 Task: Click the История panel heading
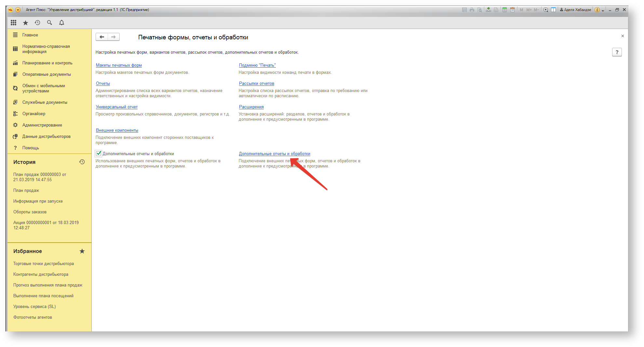[x=24, y=162]
